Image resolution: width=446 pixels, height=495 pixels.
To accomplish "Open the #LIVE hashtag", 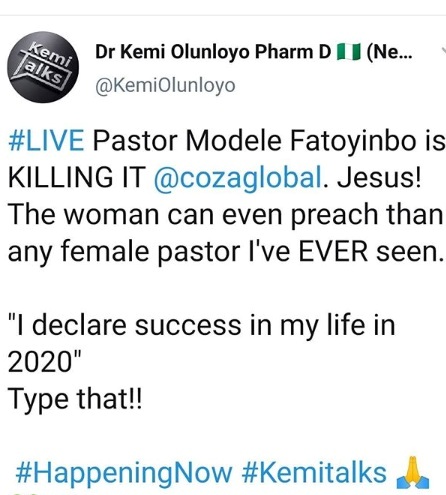I will (x=46, y=141).
